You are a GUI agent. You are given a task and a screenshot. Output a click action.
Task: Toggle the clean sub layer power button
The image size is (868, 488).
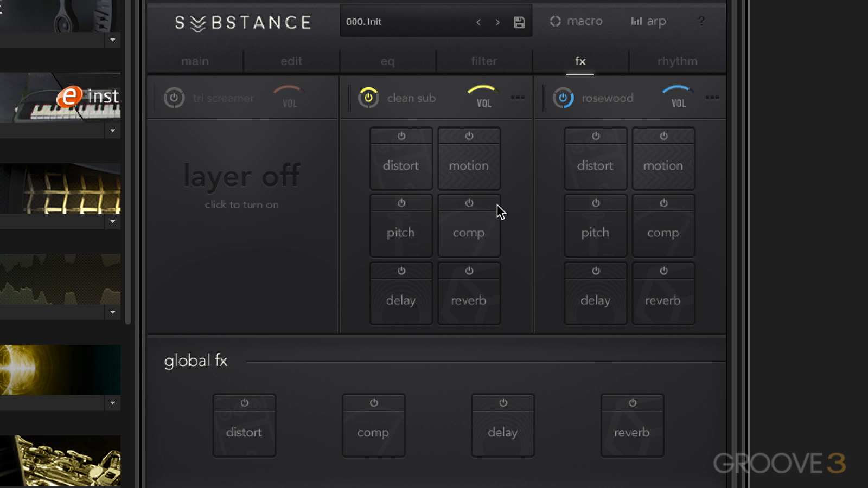pyautogui.click(x=368, y=98)
